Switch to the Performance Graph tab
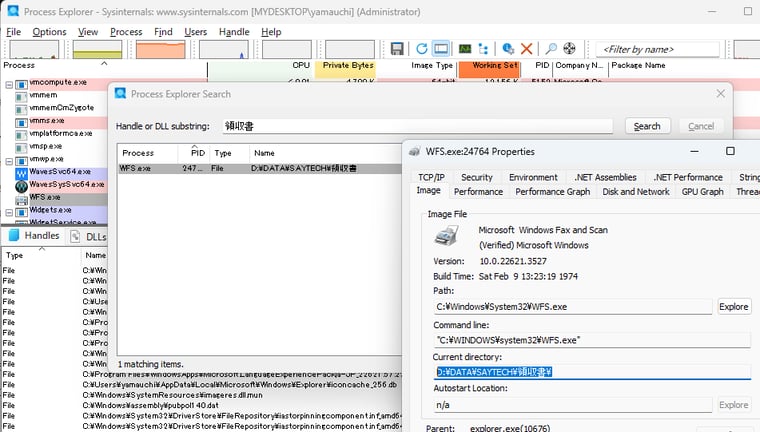This screenshot has height=432, width=760. [553, 192]
